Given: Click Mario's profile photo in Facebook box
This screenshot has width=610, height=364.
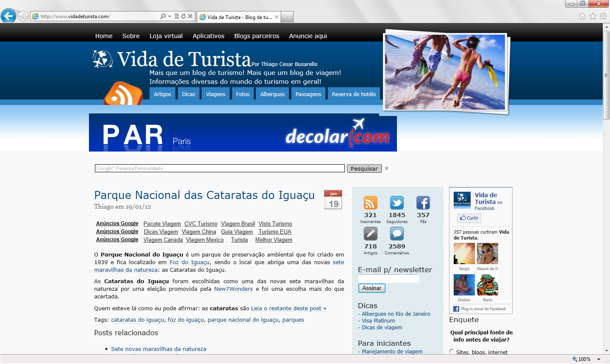Looking at the screenshot, I should [488, 285].
